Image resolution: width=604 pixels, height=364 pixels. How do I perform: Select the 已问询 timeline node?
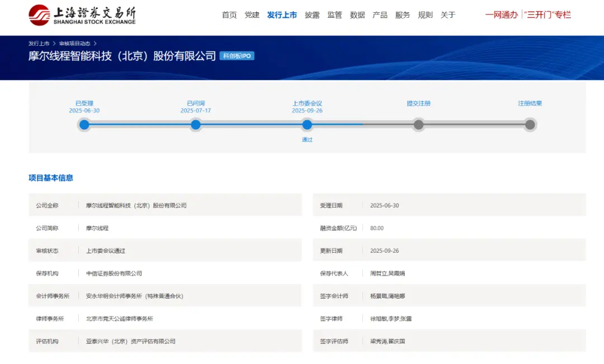pyautogui.click(x=195, y=125)
